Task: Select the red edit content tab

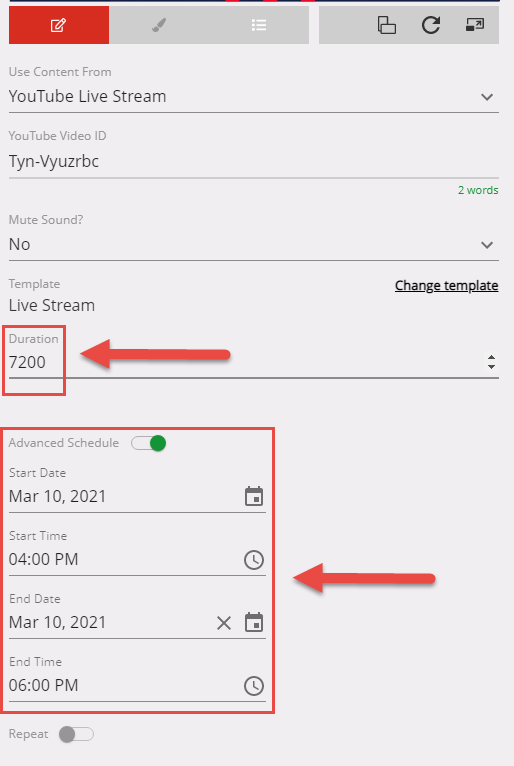Action: coord(59,25)
